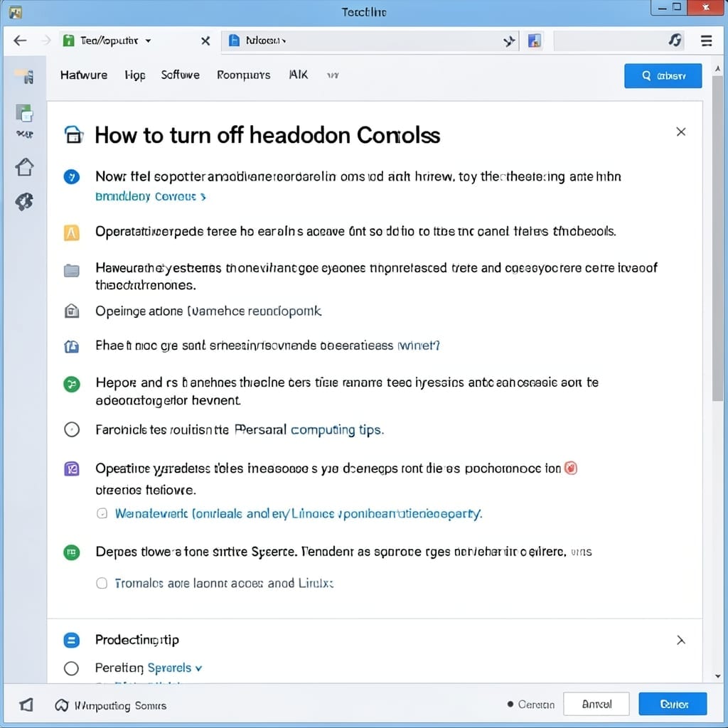Viewport: 728px width, 728px height.
Task: Open the Brandderıy Coweus link
Action: click(x=150, y=197)
